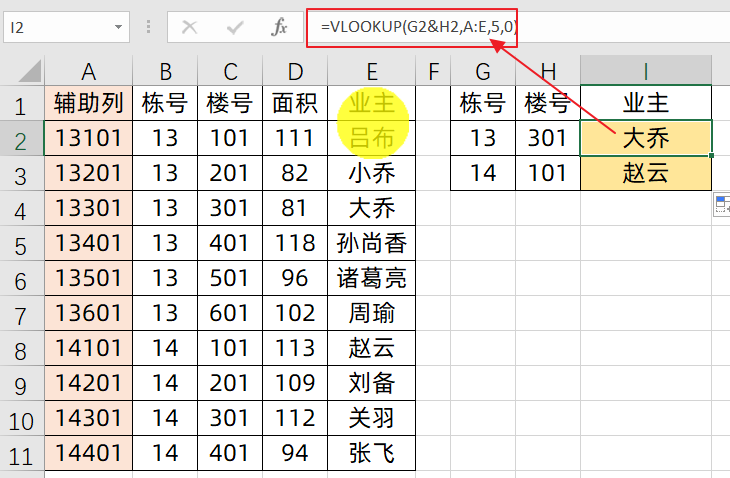This screenshot has width=730, height=478.
Task: Click cell H3 with value 101
Action: pos(548,173)
